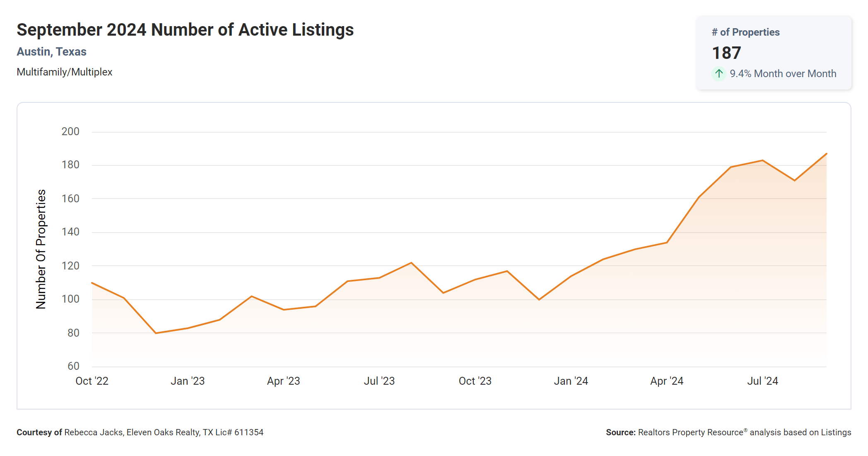Click the 200 y-axis tick label
Screen dimensions: 868x456
[x=70, y=132]
